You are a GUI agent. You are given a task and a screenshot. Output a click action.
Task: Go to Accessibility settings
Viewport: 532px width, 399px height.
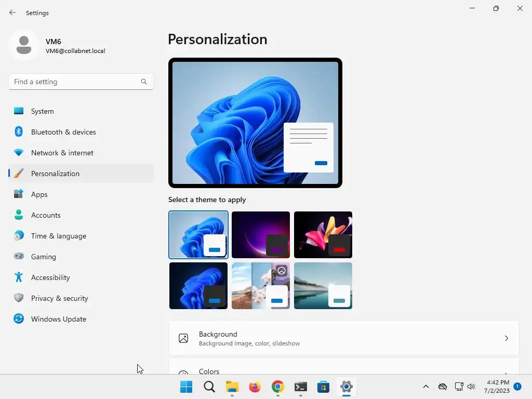(x=81, y=277)
